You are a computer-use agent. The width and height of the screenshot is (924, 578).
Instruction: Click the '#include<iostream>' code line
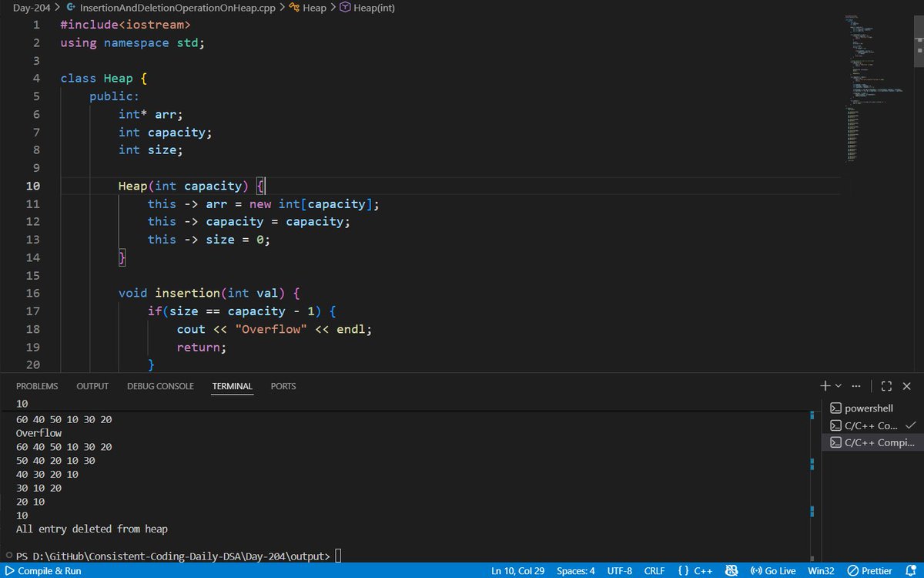tap(126, 25)
